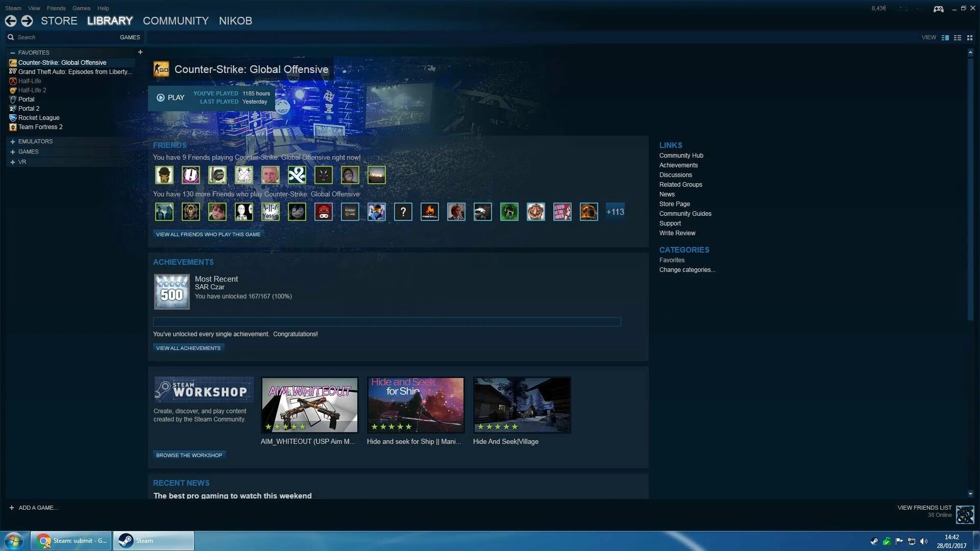The width and height of the screenshot is (980, 551).
Task: Open AIM_WHITEOUT workshop thumbnail
Action: coord(309,405)
